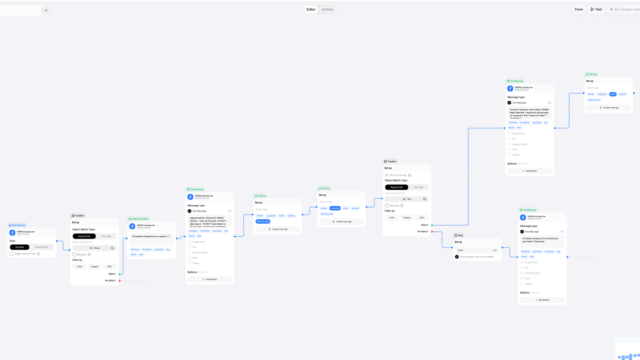The height and width of the screenshot is (360, 640).
Task: Click Add Button in Send Message after Delay
Action: tap(542, 300)
